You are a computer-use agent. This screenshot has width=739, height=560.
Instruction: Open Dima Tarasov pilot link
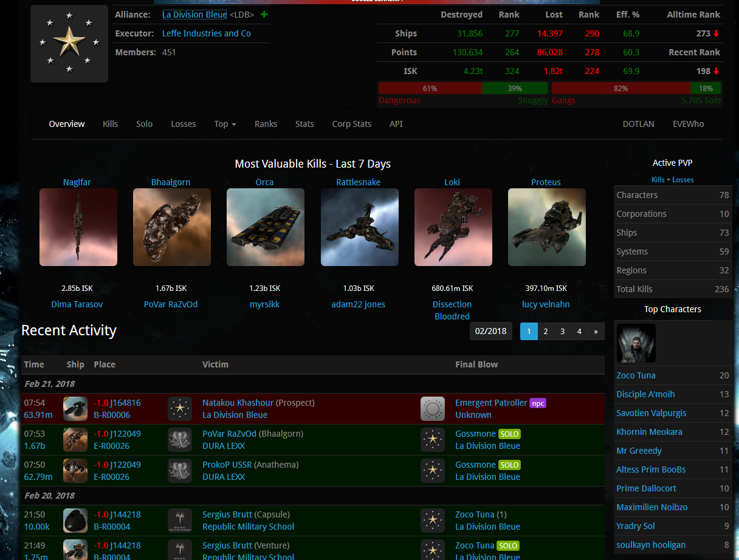pyautogui.click(x=77, y=304)
